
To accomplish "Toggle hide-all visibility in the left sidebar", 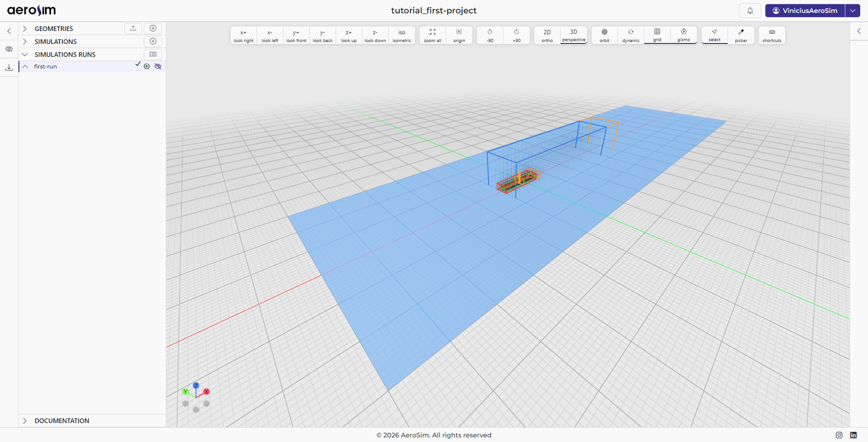I will pos(9,49).
